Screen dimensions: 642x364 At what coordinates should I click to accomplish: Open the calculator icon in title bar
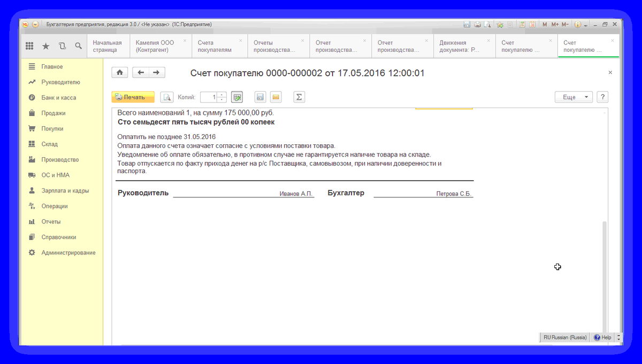tap(522, 24)
